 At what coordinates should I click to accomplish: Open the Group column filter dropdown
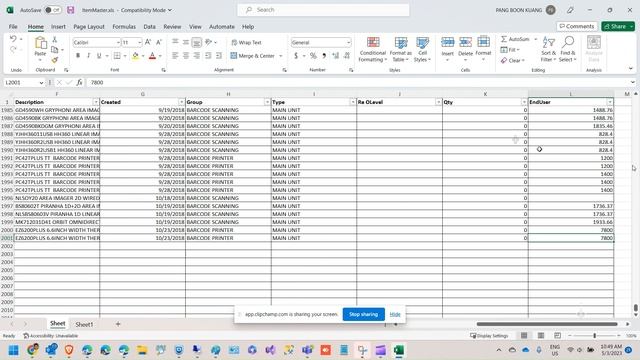point(267,102)
